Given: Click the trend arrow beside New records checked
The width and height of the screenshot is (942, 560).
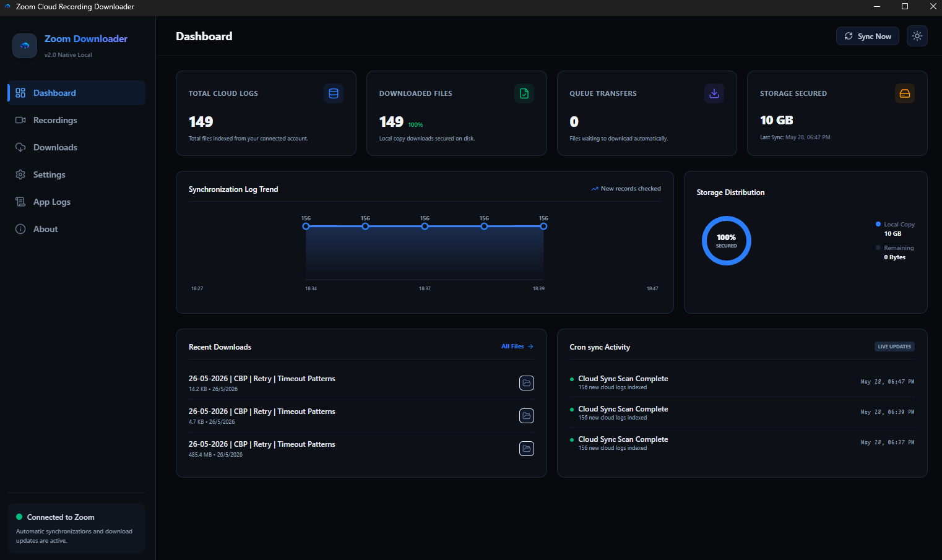Looking at the screenshot, I should pyautogui.click(x=595, y=189).
